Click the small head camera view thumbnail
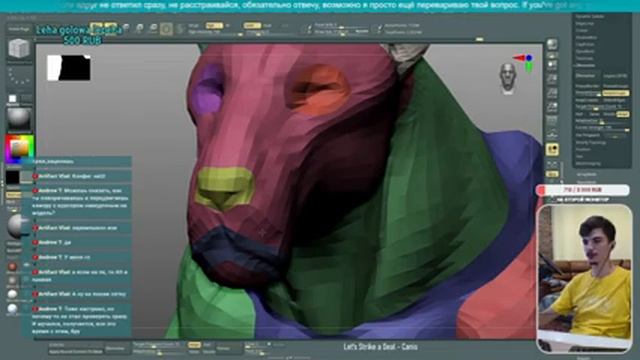640x360 pixels. pyautogui.click(x=508, y=78)
